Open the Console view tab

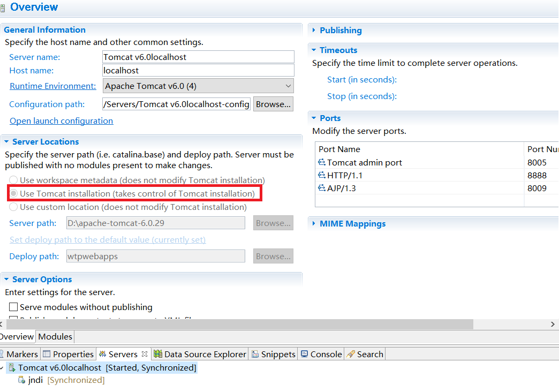[321, 354]
